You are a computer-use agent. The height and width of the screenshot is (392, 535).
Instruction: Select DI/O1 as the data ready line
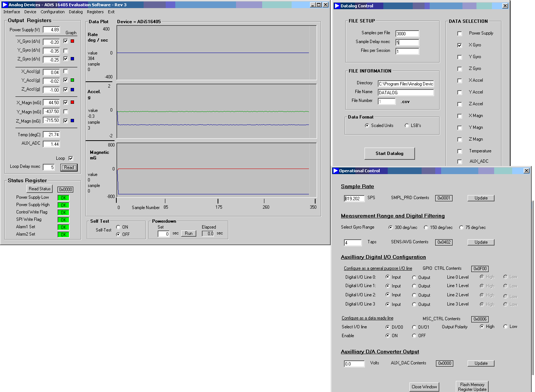coord(414,327)
